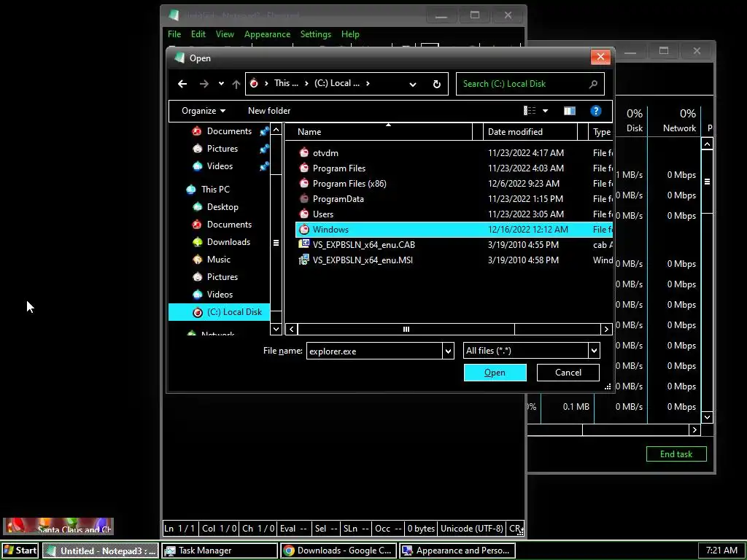This screenshot has height=560, width=747.
Task: Create a New folder
Action: [269, 111]
